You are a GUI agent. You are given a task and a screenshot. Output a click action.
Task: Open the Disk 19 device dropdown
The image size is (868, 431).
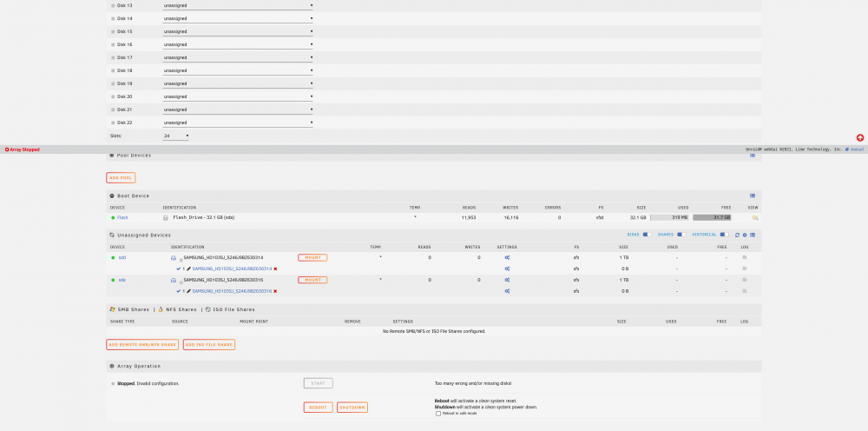pos(238,83)
